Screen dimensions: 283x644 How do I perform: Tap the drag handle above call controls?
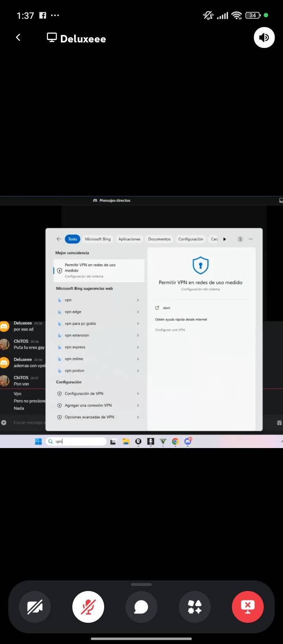click(141, 584)
